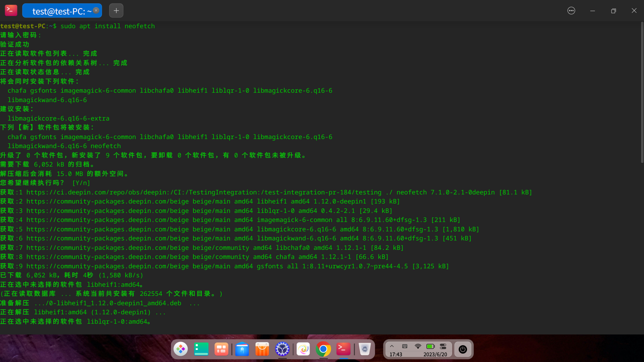Click + to open a new terminal tab
The width and height of the screenshot is (644, 362).
pos(116,10)
